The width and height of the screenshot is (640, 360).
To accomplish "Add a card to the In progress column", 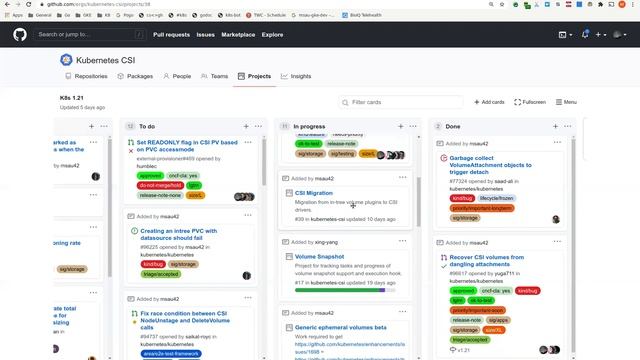I will [400, 127].
